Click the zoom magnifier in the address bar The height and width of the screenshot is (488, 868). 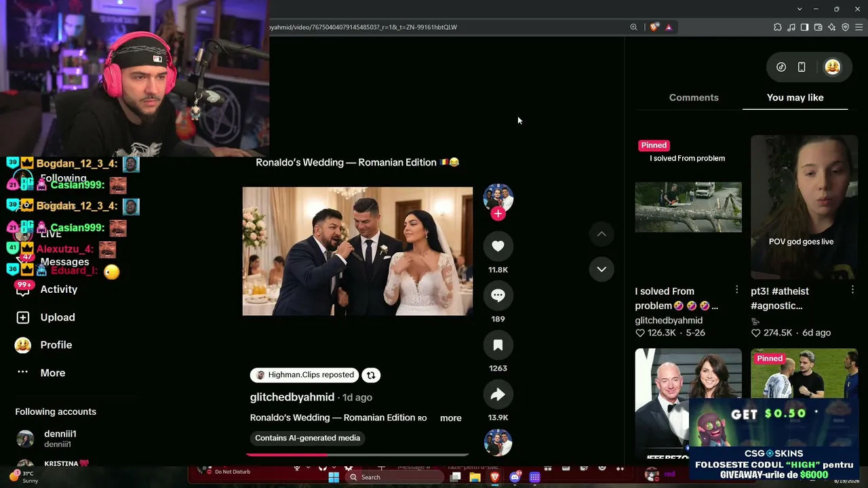(633, 27)
